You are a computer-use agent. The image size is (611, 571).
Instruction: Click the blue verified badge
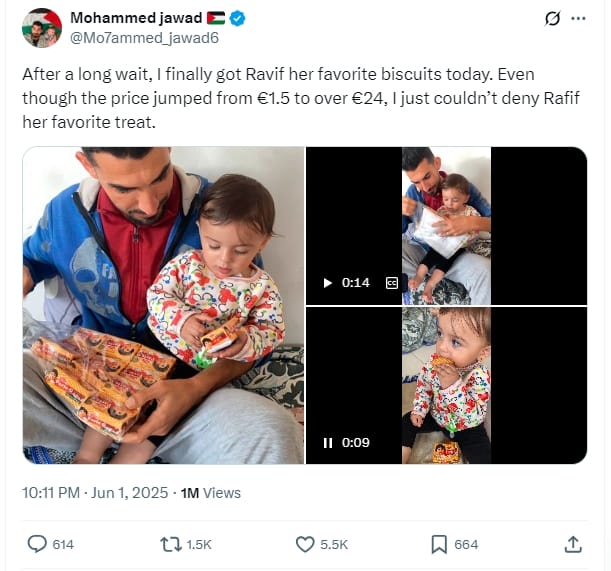(x=237, y=18)
